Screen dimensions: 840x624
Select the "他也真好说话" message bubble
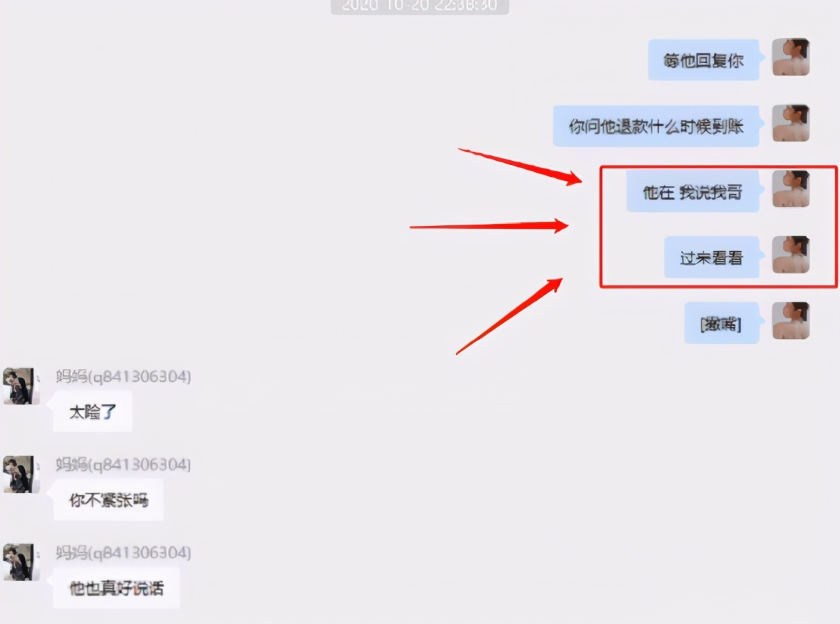click(116, 588)
